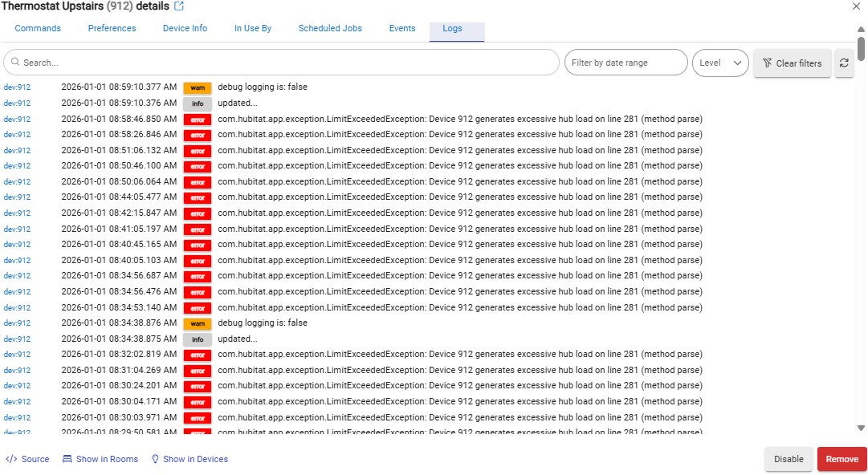Viewport: 868px width, 475px height.
Task: Go to the Events tab
Action: pyautogui.click(x=402, y=29)
